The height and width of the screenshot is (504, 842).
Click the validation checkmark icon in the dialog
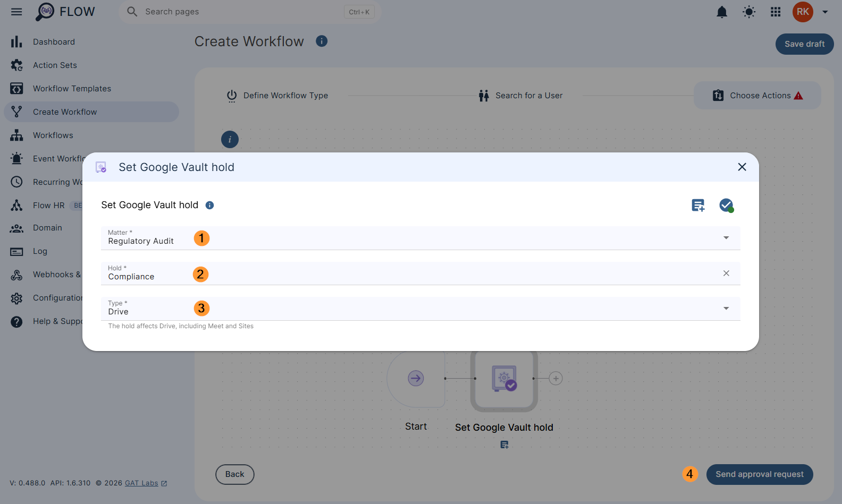pos(726,205)
